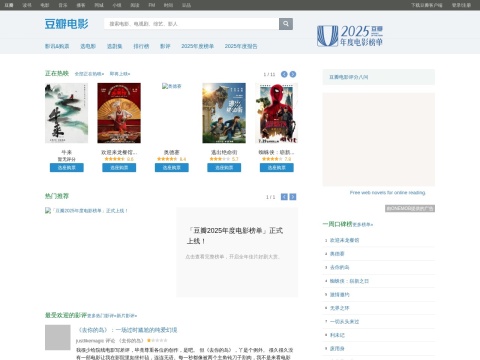Click 播客 in the top bar

[81, 5]
